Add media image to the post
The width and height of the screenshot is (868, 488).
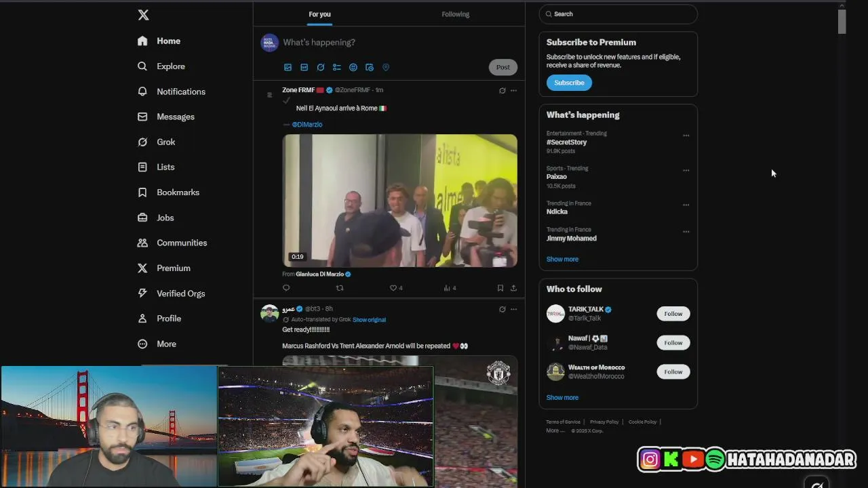pyautogui.click(x=288, y=67)
